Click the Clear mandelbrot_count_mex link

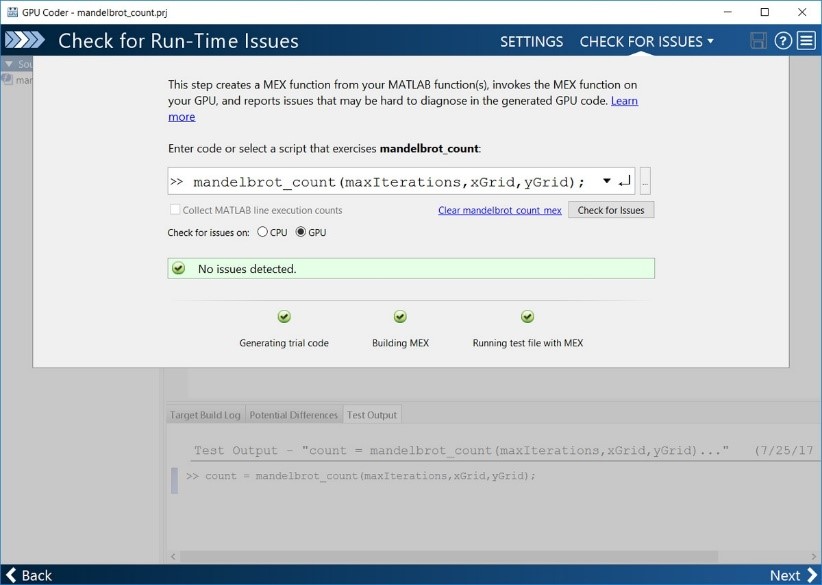pos(499,210)
